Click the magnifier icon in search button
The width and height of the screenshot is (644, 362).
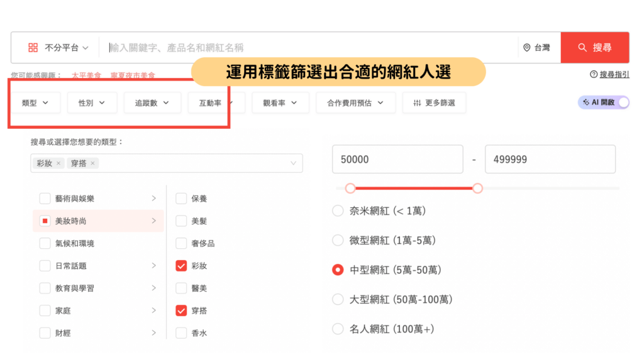[x=582, y=48]
